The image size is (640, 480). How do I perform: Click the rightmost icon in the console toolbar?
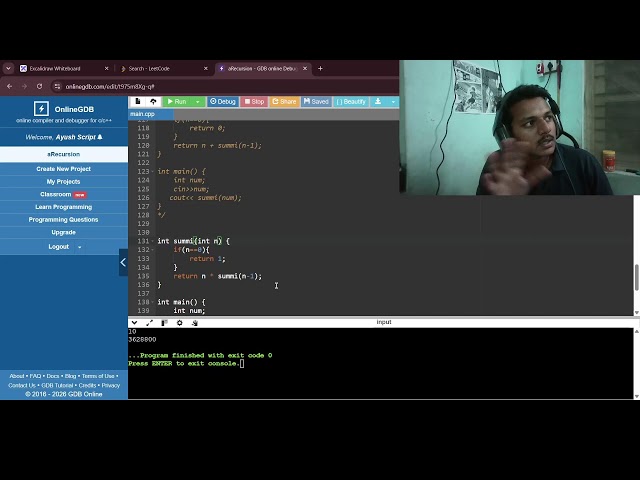(195, 322)
